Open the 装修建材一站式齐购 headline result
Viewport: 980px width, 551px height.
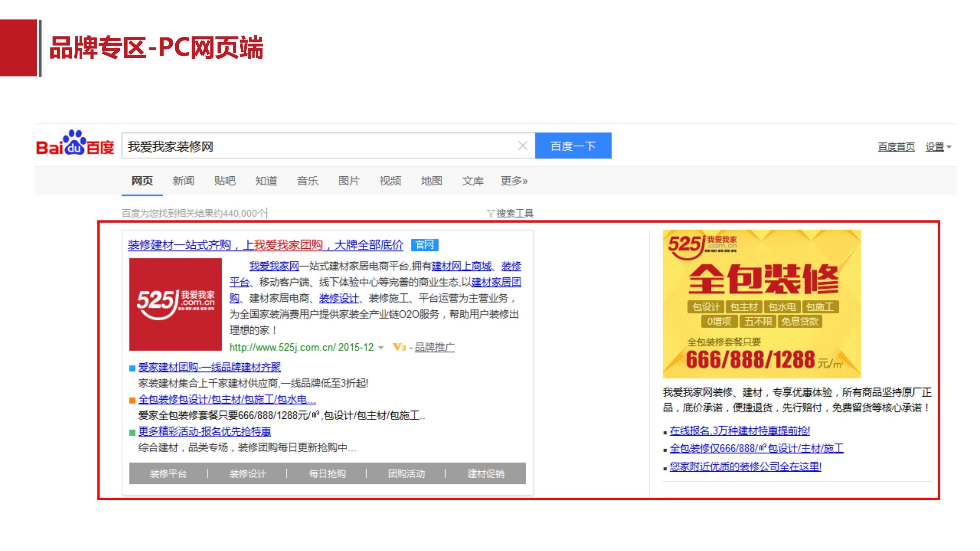(x=265, y=245)
